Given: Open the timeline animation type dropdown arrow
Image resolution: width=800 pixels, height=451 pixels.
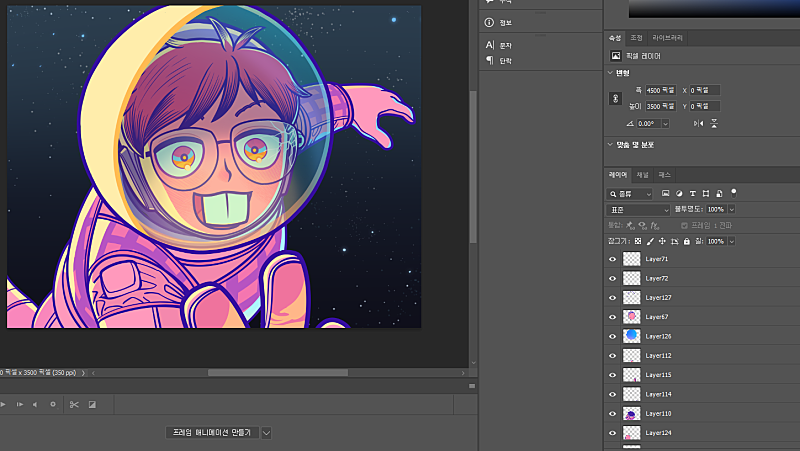Looking at the screenshot, I should click(x=267, y=433).
